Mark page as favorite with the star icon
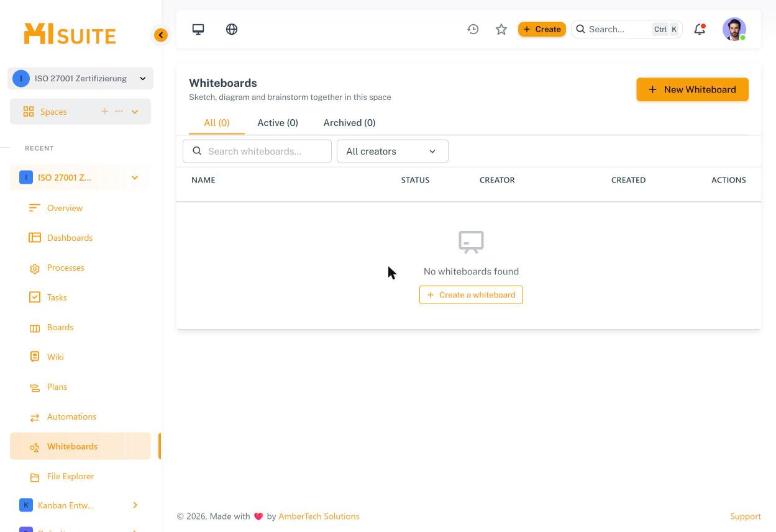 tap(501, 29)
